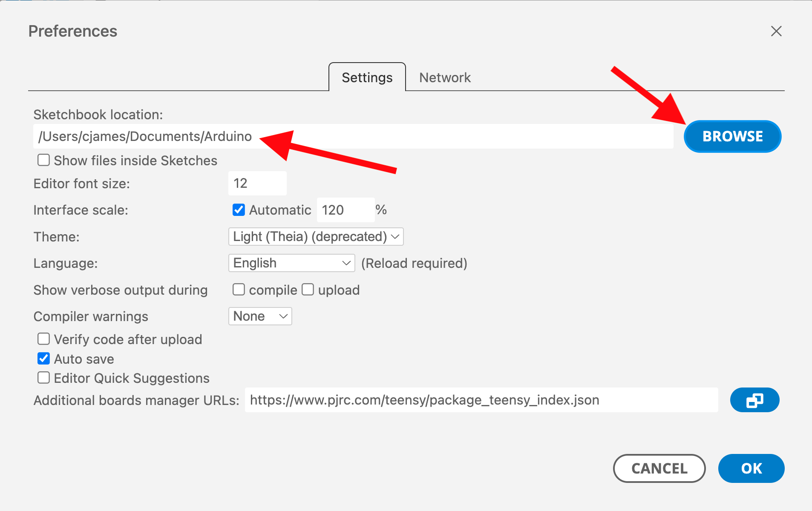Toggle verbose output during upload
Image resolution: width=812 pixels, height=511 pixels.
pos(308,290)
